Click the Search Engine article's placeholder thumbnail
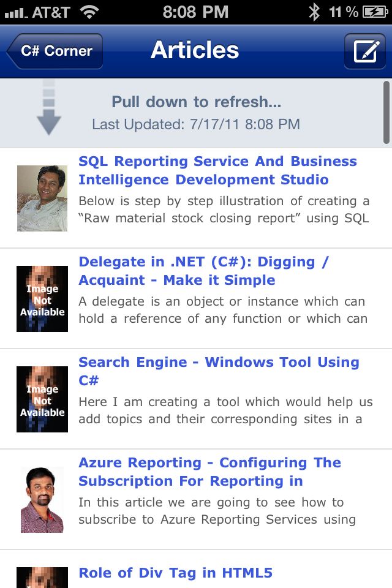This screenshot has height=588, width=392. pos(42,399)
